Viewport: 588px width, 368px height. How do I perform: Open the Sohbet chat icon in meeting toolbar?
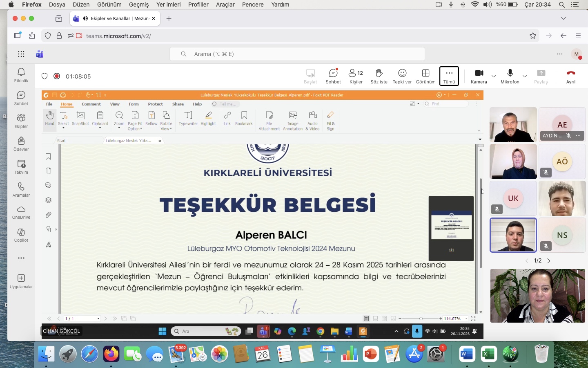(333, 76)
